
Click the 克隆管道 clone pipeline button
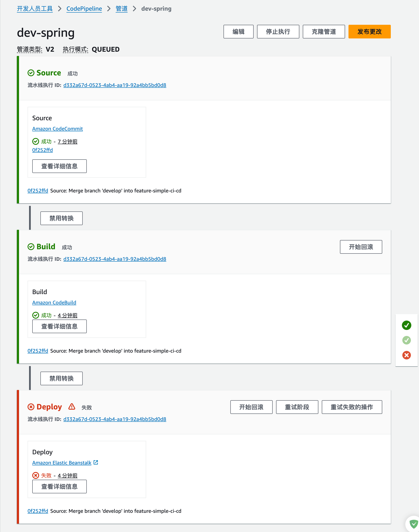click(x=323, y=32)
